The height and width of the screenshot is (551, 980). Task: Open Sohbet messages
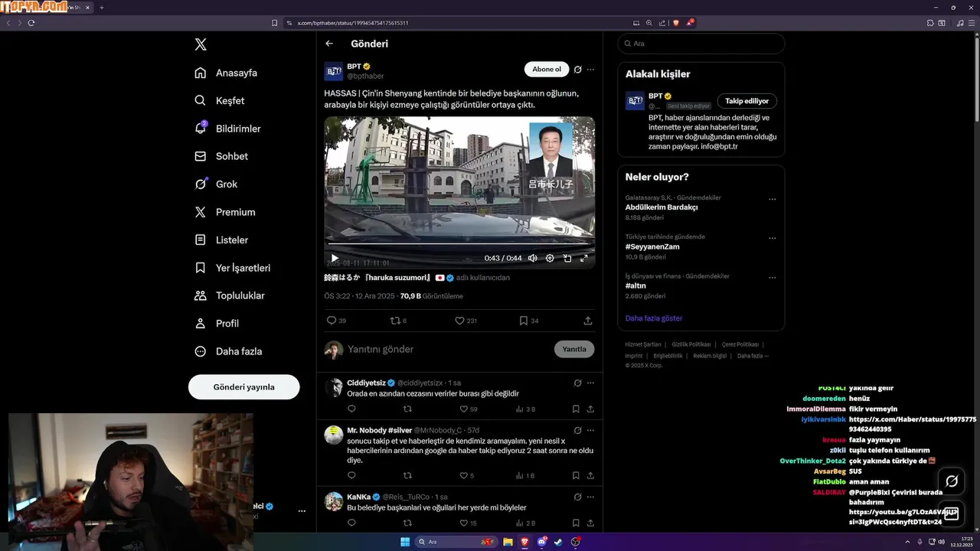coord(221,156)
